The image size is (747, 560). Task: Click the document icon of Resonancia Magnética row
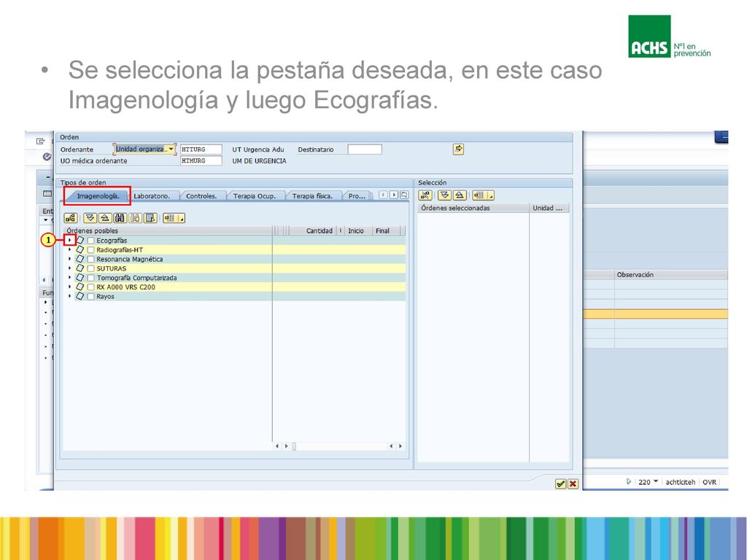point(80,259)
